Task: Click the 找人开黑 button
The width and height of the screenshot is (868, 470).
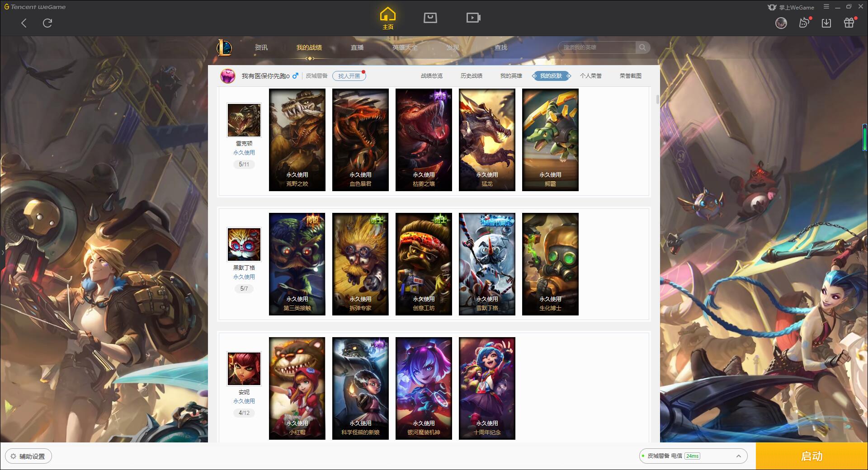Action: coord(349,76)
